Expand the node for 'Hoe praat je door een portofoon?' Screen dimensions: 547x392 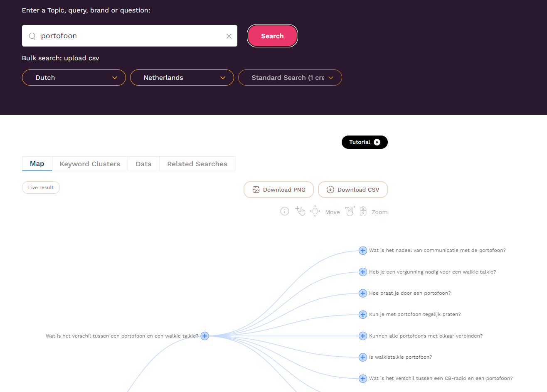(x=363, y=293)
